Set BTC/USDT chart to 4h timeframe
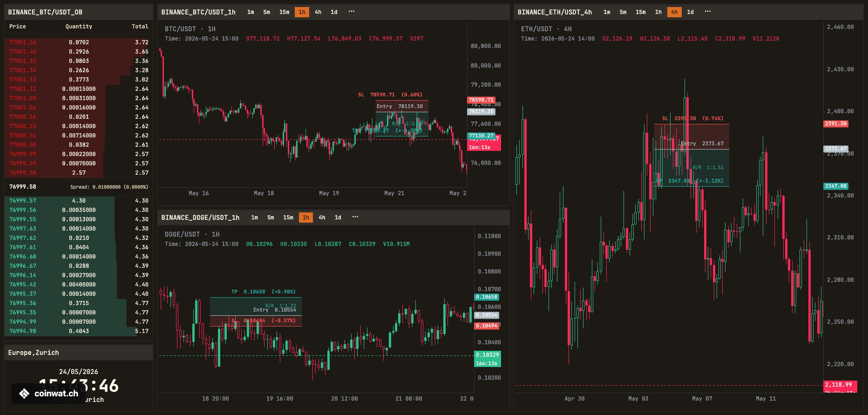 [x=318, y=12]
